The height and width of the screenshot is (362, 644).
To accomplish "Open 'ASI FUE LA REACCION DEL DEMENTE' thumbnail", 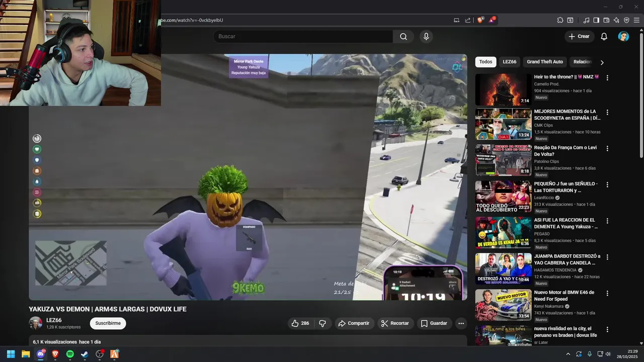I will click(x=503, y=232).
